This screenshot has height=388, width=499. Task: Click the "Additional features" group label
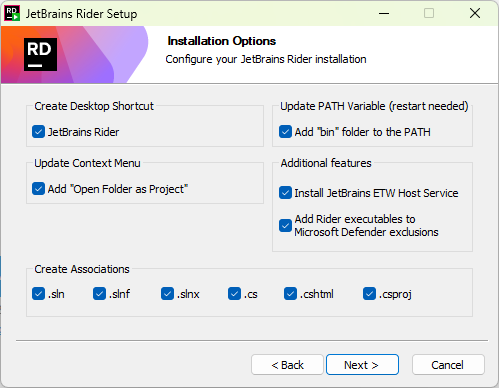pos(326,163)
